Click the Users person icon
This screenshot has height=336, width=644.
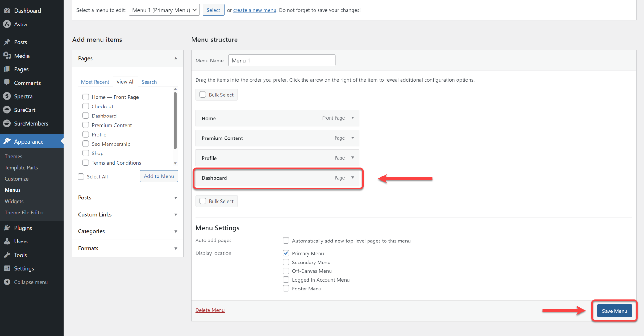tap(7, 241)
